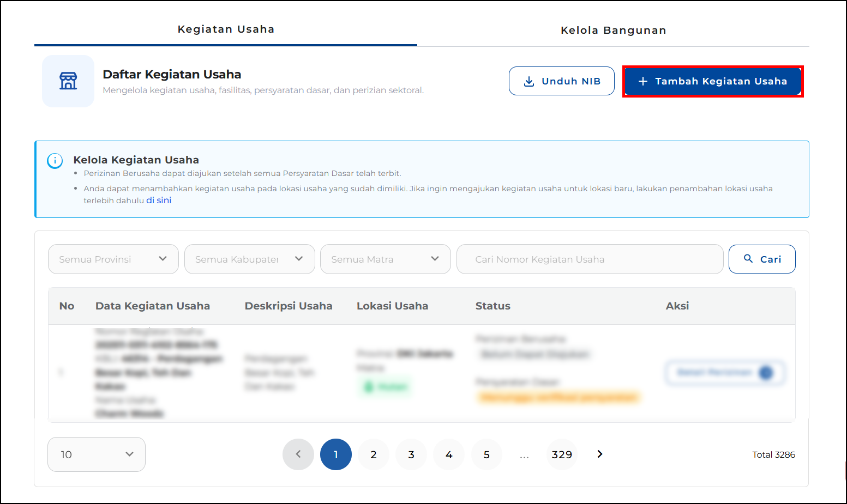Viewport: 847px width, 504px height.
Task: Open the Semua Matra dropdown
Action: [385, 259]
